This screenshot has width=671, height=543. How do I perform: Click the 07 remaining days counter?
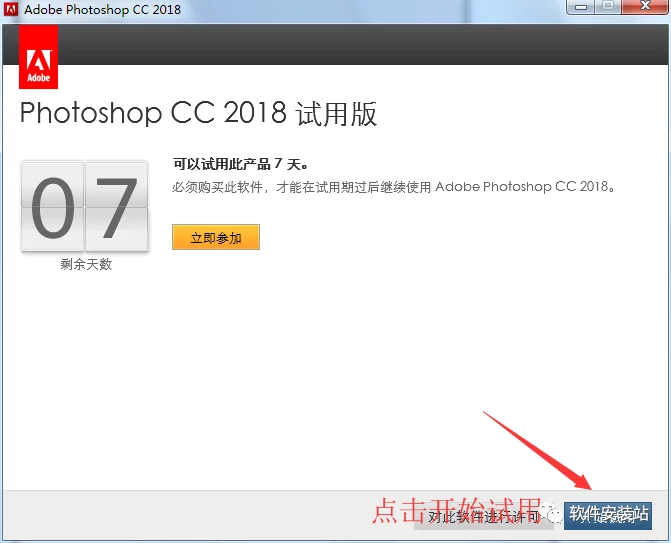coord(85,206)
